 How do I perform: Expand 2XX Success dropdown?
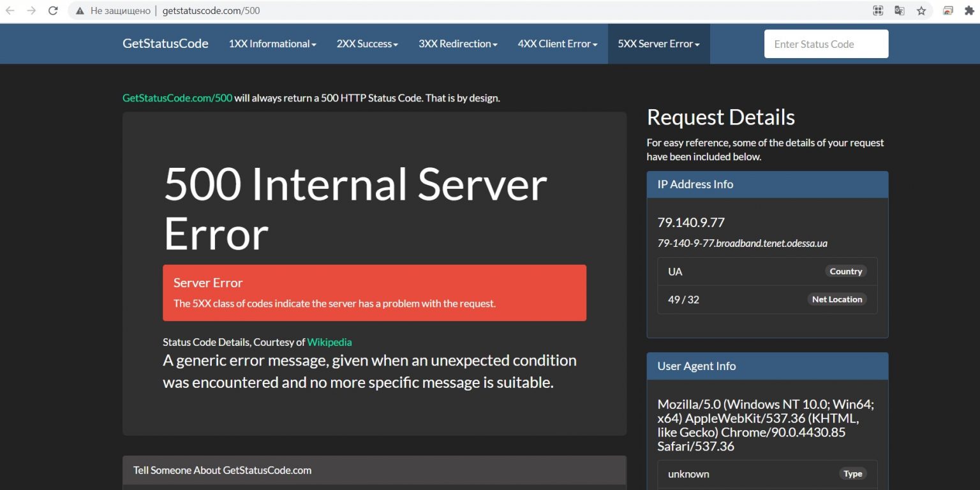367,44
